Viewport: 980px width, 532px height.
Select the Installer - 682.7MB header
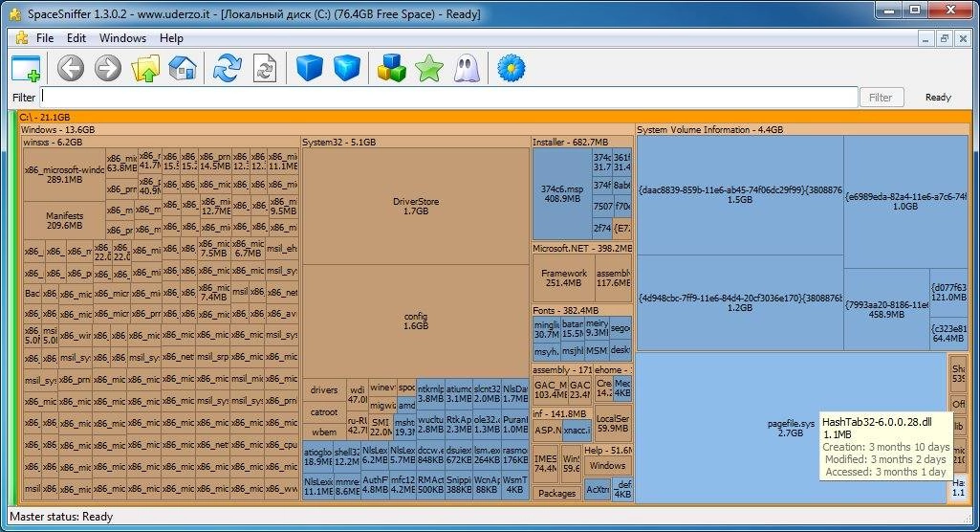coord(582,142)
